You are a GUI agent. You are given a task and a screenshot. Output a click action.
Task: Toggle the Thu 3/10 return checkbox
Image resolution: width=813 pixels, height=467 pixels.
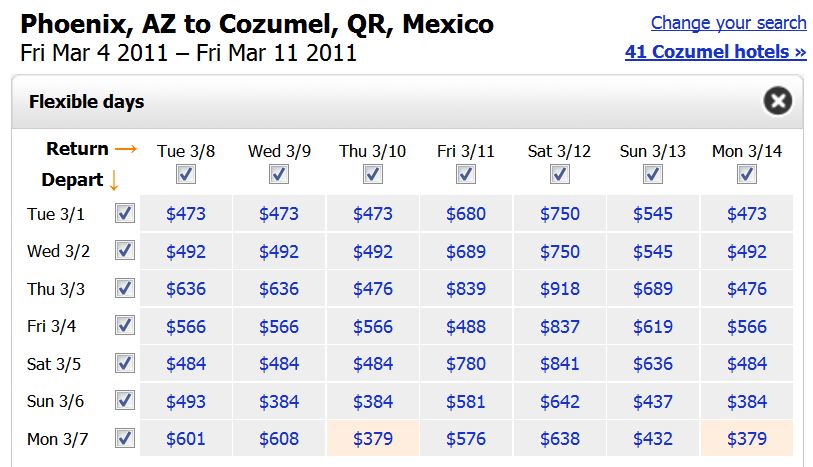[372, 175]
